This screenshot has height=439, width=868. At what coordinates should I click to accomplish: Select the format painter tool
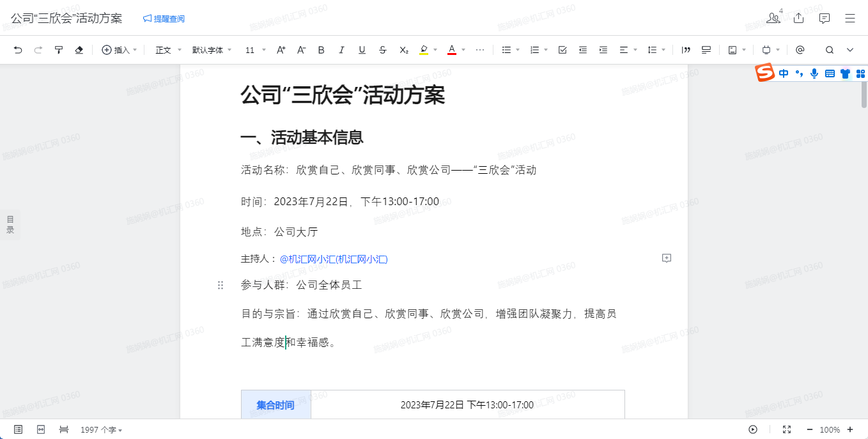tap(59, 50)
